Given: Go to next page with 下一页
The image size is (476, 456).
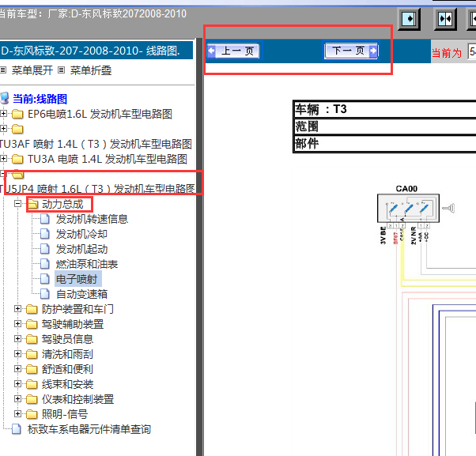Looking at the screenshot, I should [x=351, y=51].
